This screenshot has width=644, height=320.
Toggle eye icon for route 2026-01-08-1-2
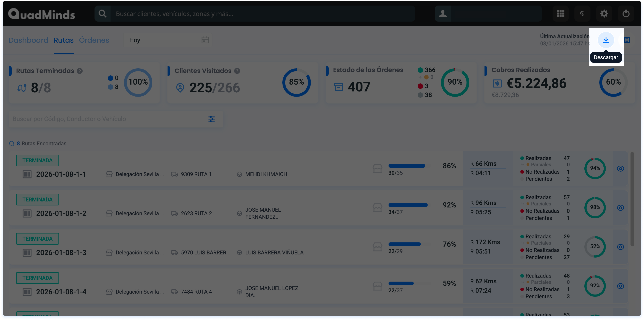tap(620, 208)
